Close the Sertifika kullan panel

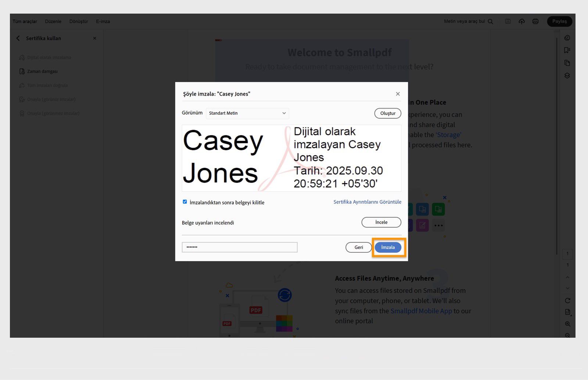[x=95, y=38]
